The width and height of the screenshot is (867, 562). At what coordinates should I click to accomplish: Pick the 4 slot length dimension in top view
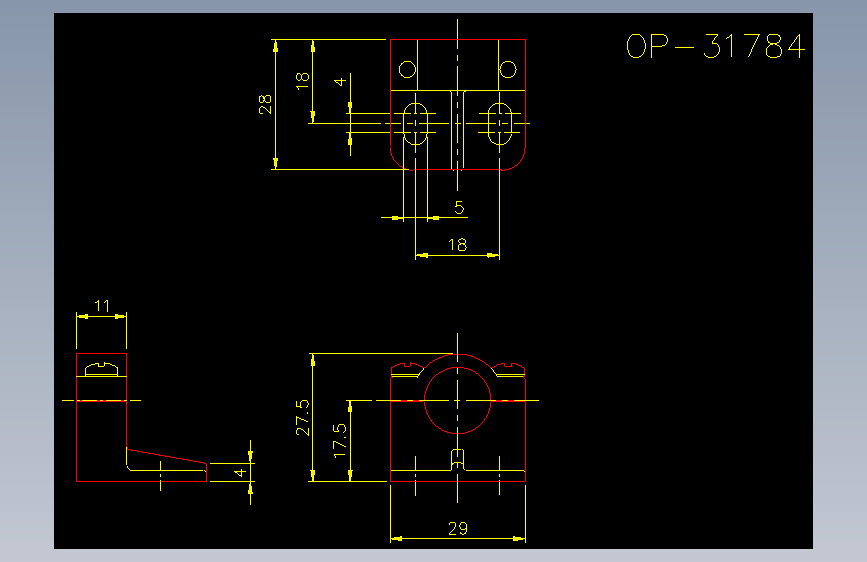(x=340, y=81)
